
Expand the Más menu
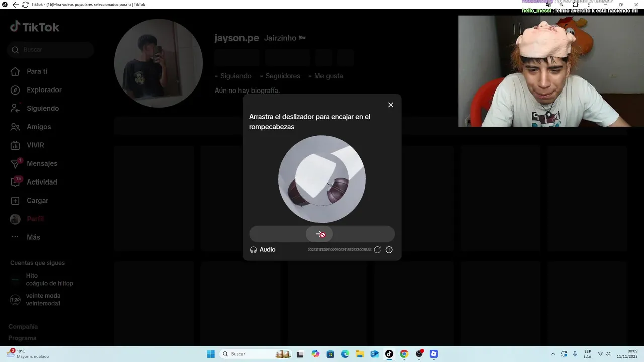point(25,237)
